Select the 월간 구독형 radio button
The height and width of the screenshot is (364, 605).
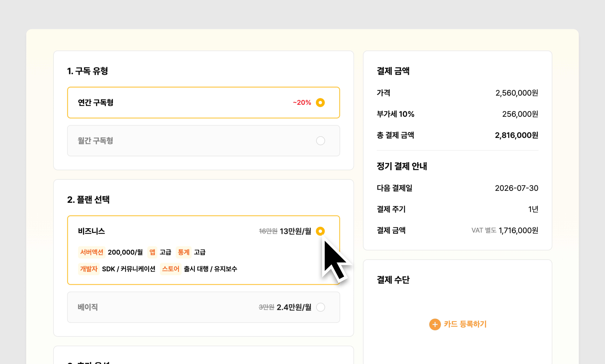pyautogui.click(x=320, y=141)
